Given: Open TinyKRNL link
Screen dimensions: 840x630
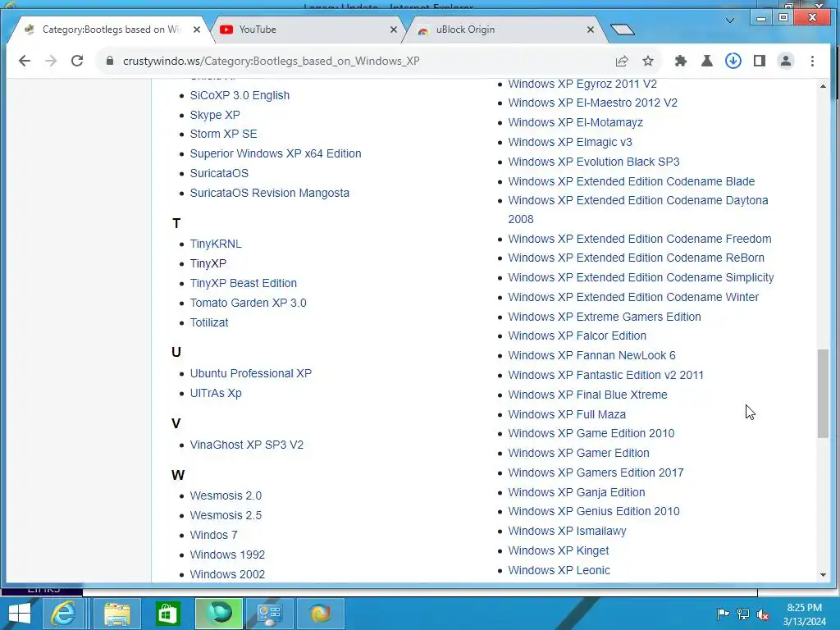Looking at the screenshot, I should [x=216, y=244].
